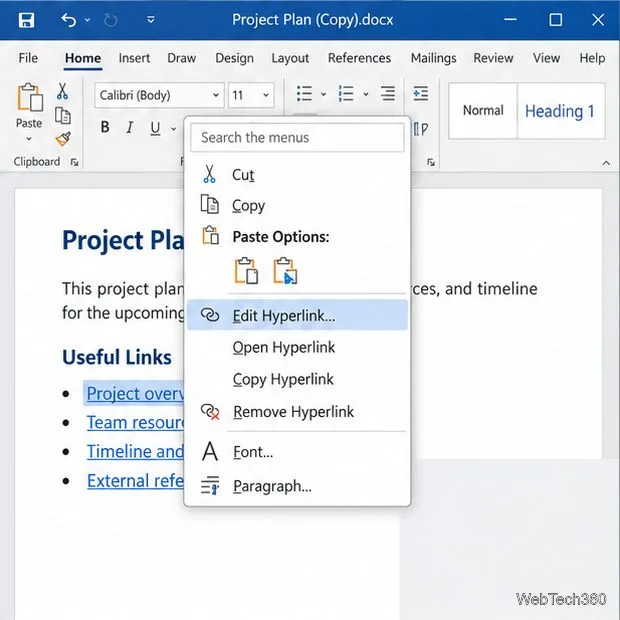Open the Mailings tab
Viewport: 620px width, 620px height.
(433, 58)
